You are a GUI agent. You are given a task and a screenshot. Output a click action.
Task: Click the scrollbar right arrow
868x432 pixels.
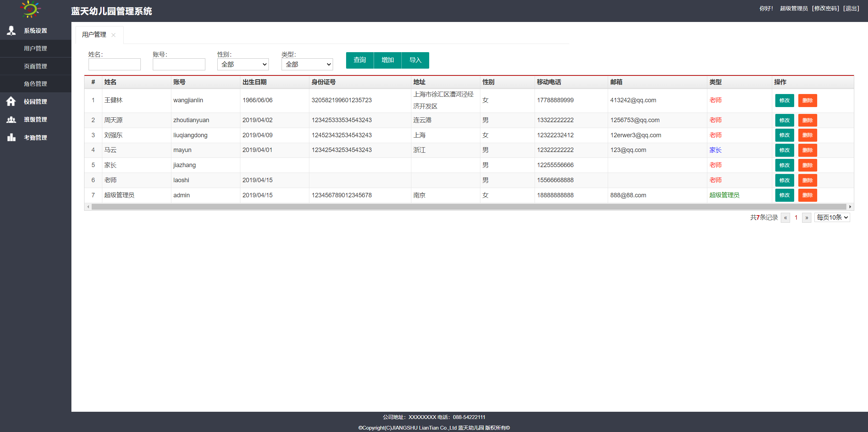click(850, 207)
